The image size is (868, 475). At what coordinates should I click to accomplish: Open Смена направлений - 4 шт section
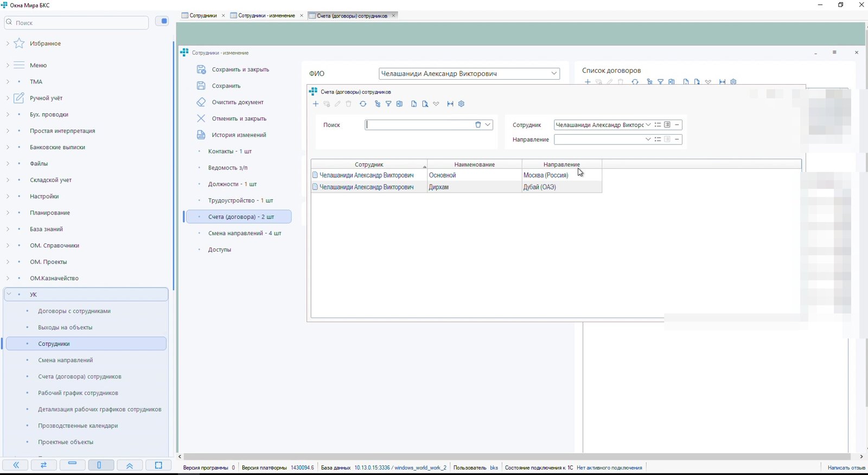pos(245,233)
